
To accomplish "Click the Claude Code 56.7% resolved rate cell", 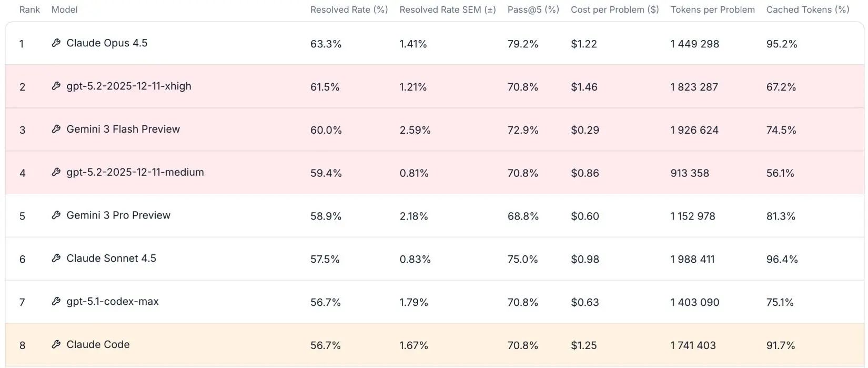I will pyautogui.click(x=326, y=345).
